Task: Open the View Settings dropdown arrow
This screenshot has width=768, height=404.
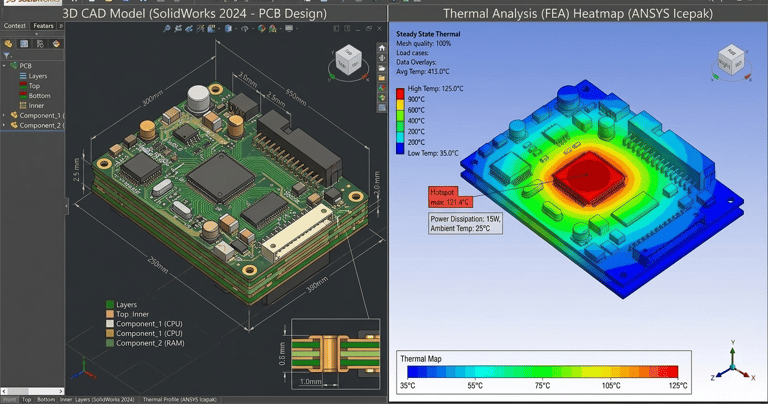Action: tap(297, 29)
